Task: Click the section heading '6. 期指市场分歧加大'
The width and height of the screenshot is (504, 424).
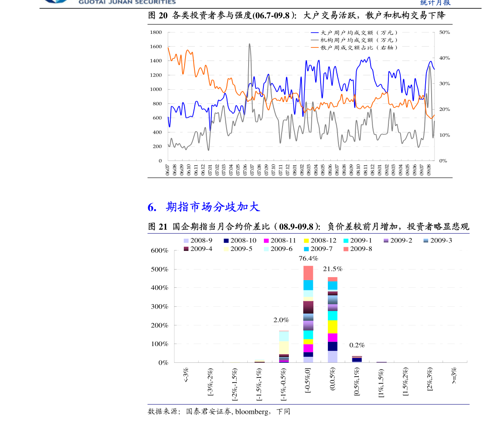Action: (x=204, y=207)
